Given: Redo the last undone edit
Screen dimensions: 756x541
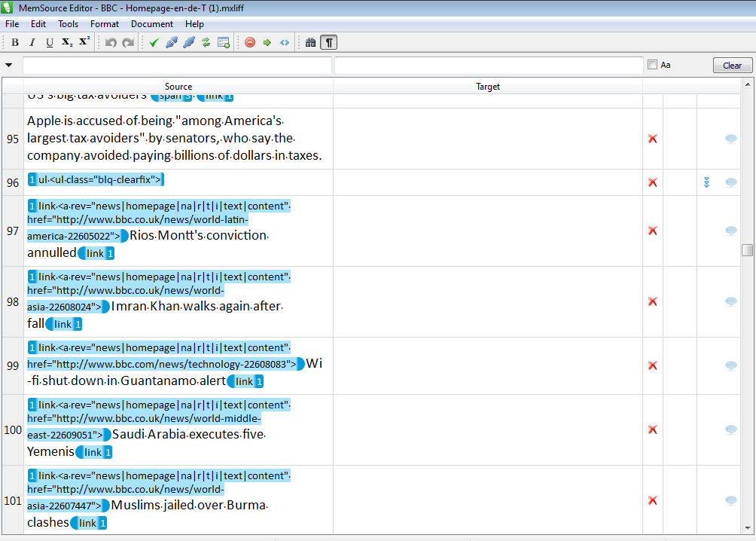Looking at the screenshot, I should [128, 42].
